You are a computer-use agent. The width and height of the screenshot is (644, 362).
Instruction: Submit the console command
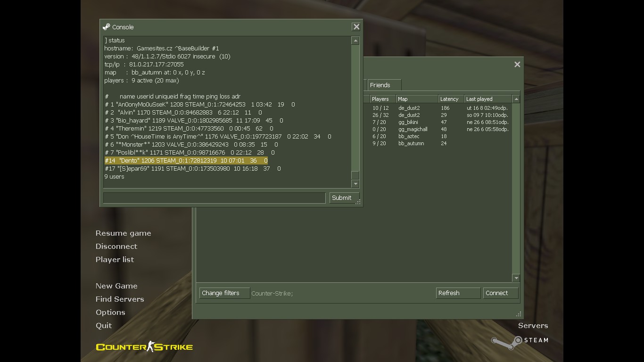(x=344, y=198)
